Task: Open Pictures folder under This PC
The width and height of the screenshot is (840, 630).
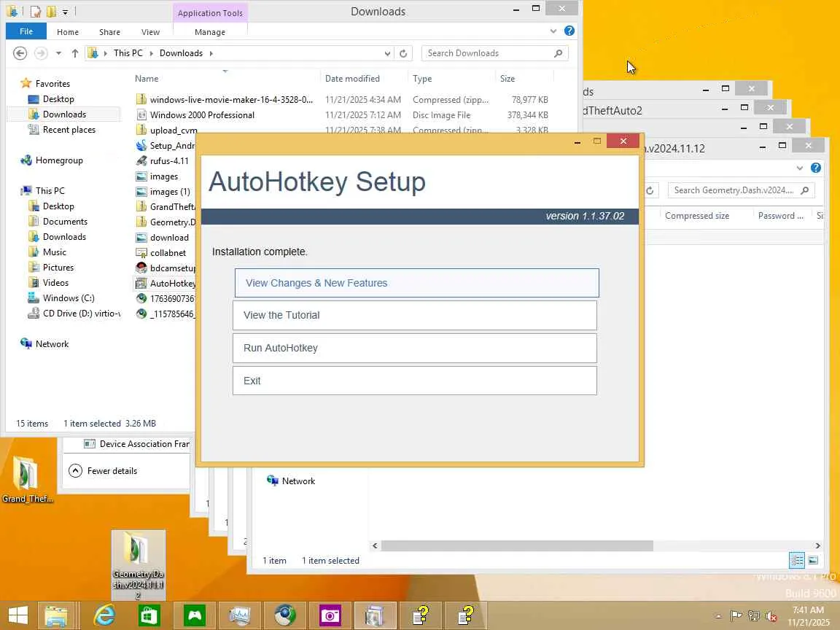Action: click(58, 268)
